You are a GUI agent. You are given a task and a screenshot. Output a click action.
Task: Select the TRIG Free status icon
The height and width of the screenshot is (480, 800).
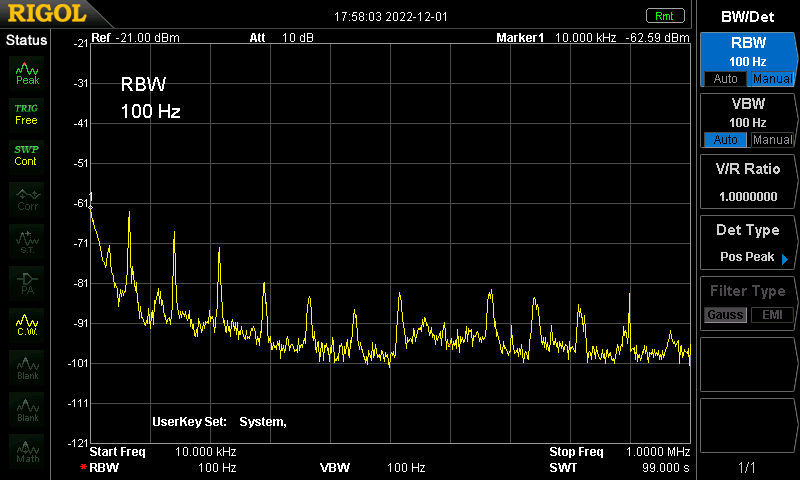tap(27, 115)
